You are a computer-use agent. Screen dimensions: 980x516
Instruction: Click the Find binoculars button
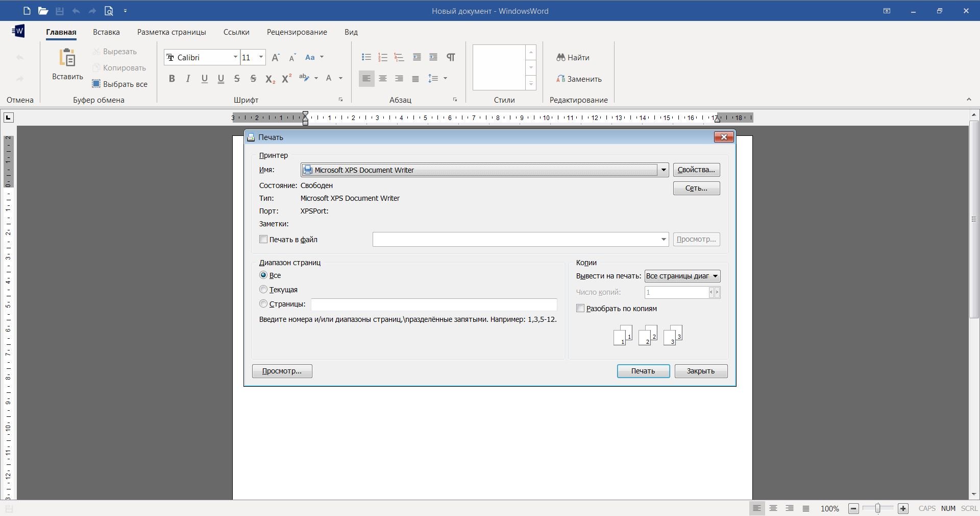pos(573,58)
